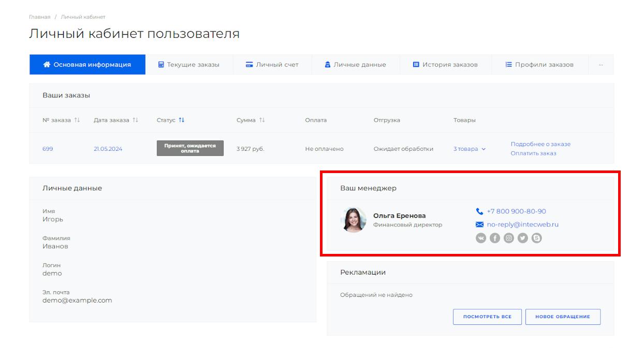Click the manager's Facebook icon
The height and width of the screenshot is (357, 644).
495,238
